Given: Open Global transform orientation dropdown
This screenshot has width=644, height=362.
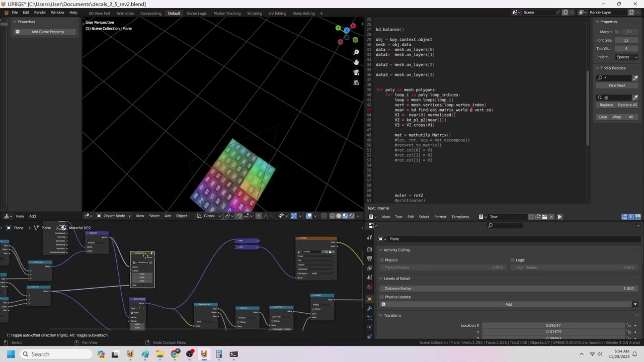Looking at the screenshot, I should coord(209,216).
